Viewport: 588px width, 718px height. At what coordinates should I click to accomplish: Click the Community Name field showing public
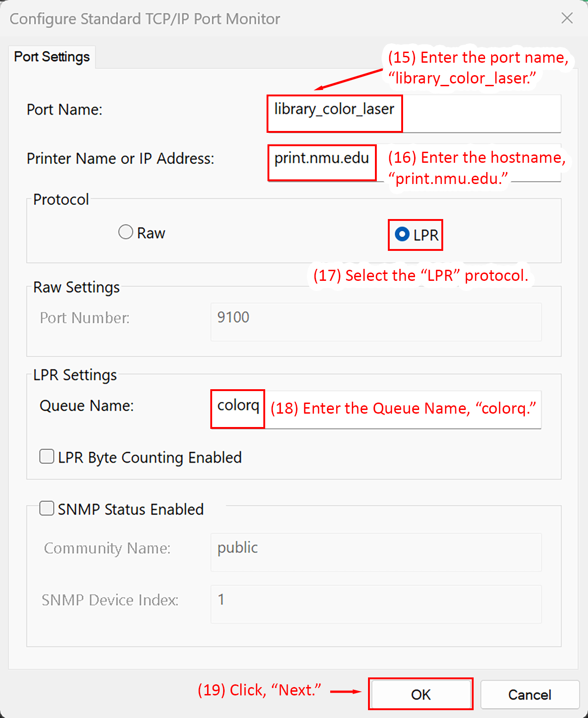click(x=376, y=552)
